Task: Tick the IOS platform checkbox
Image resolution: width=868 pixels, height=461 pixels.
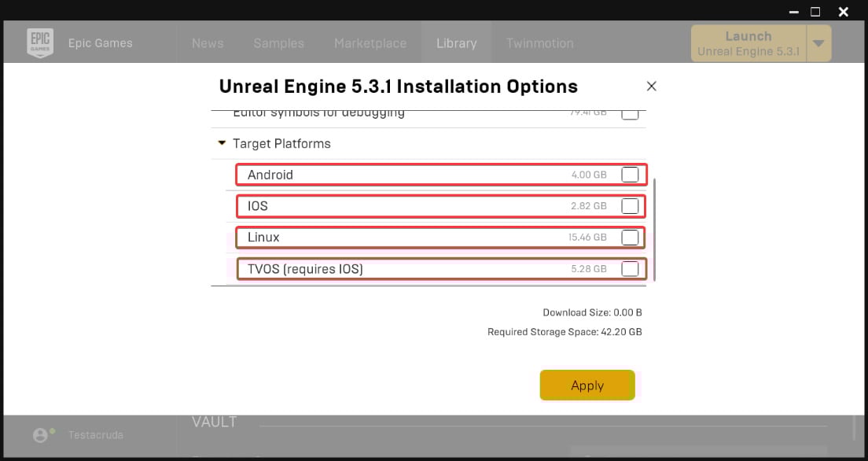Action: pos(630,206)
